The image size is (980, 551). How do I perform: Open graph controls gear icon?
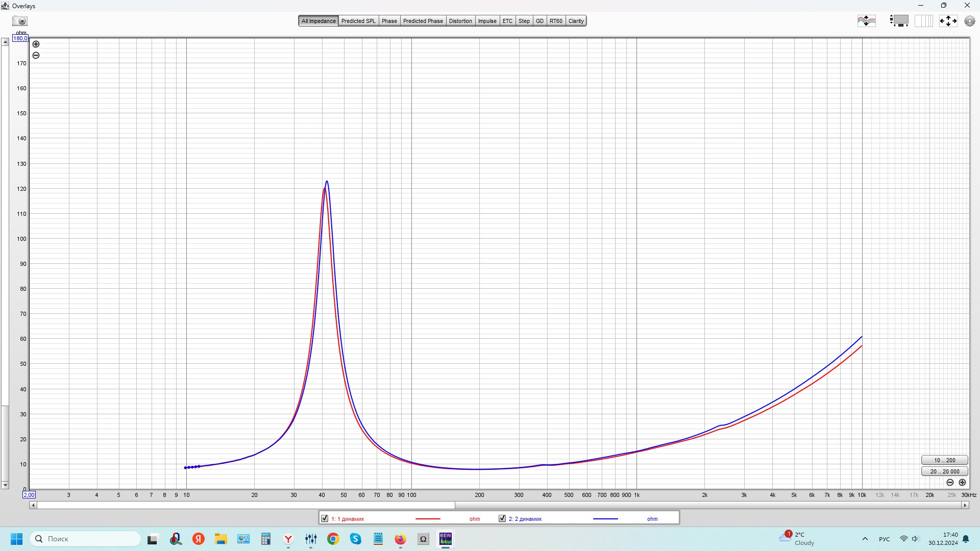(x=969, y=21)
